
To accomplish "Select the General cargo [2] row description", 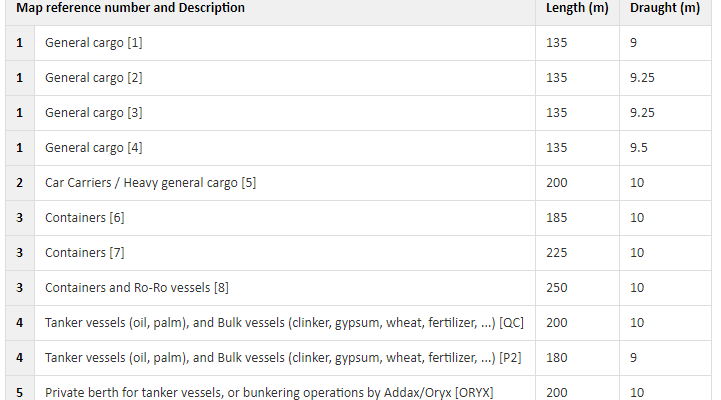I will pyautogui.click(x=285, y=78).
